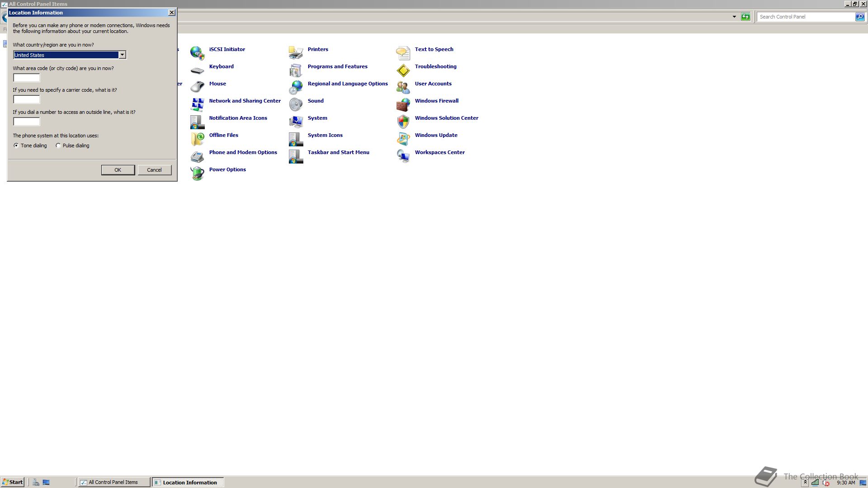Image resolution: width=868 pixels, height=488 pixels.
Task: Open Network and Sharing Center icon
Action: coord(197,104)
